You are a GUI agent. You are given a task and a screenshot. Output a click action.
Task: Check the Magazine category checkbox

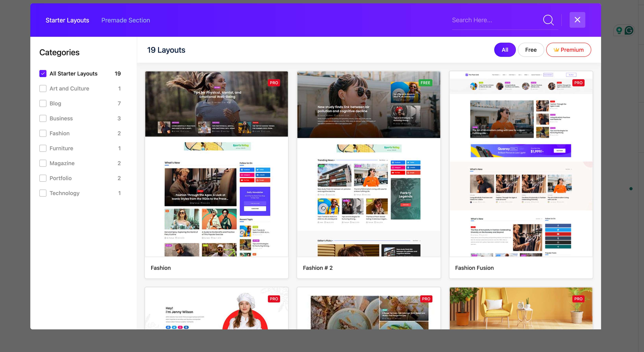pyautogui.click(x=43, y=163)
